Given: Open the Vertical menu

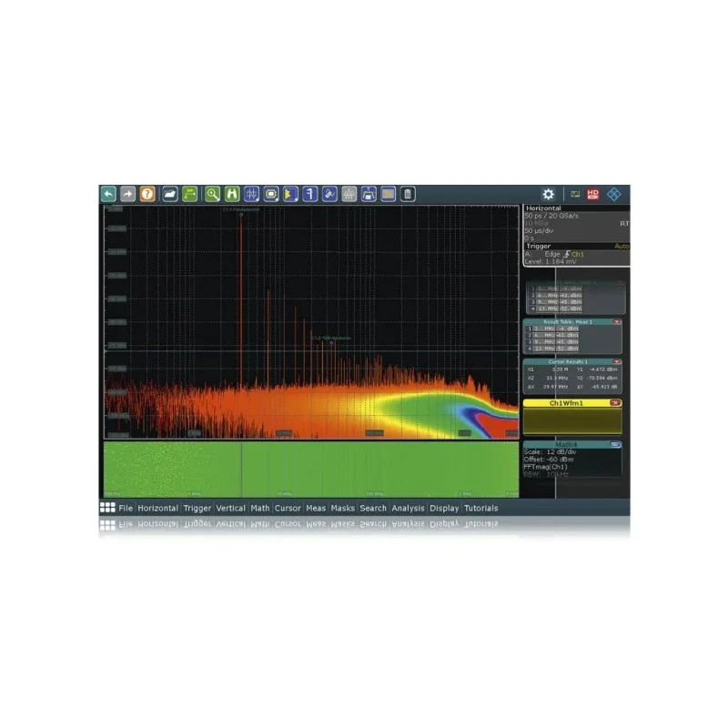Looking at the screenshot, I should coord(231,508).
